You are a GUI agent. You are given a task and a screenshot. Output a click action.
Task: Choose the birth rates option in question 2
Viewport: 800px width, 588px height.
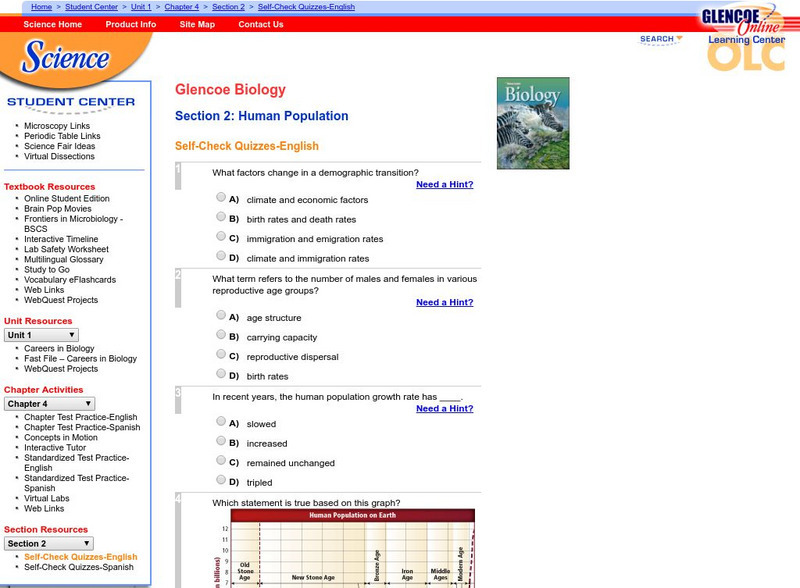pos(221,373)
